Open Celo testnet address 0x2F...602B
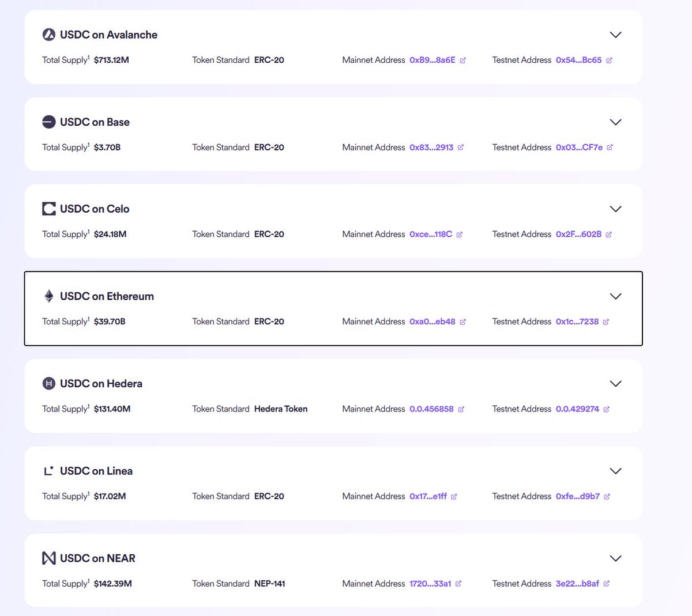Image resolution: width=692 pixels, height=616 pixels. [x=578, y=234]
